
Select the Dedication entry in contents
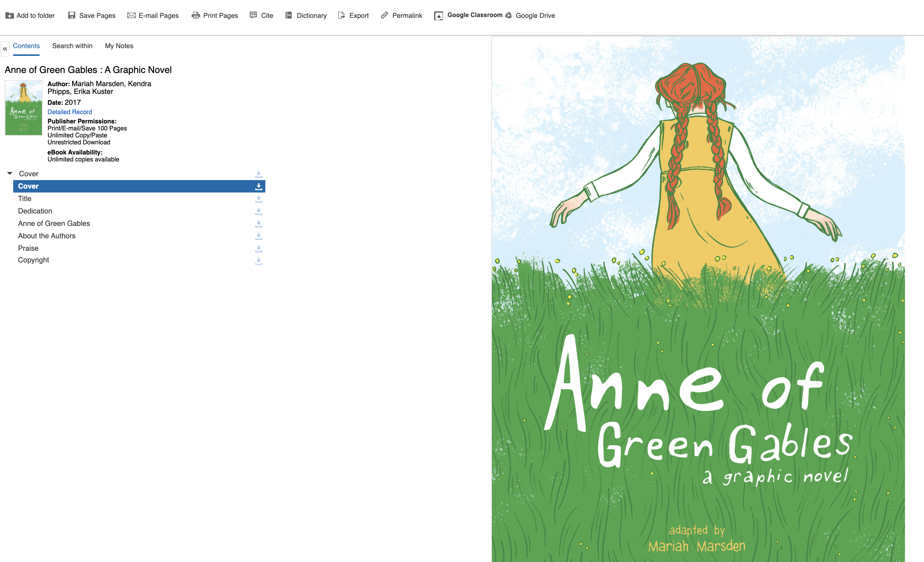(x=35, y=211)
